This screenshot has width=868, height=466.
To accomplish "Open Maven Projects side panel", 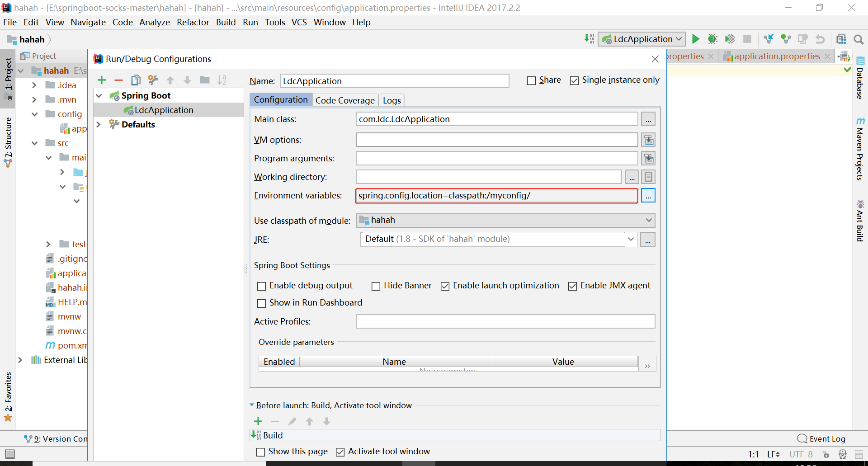I will tap(860, 149).
